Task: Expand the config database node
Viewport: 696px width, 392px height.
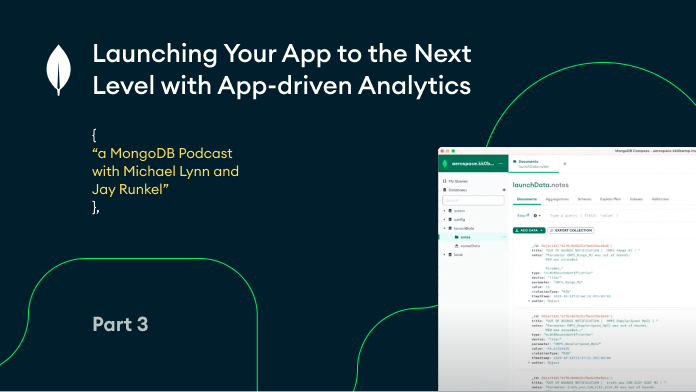Action: 445,219
